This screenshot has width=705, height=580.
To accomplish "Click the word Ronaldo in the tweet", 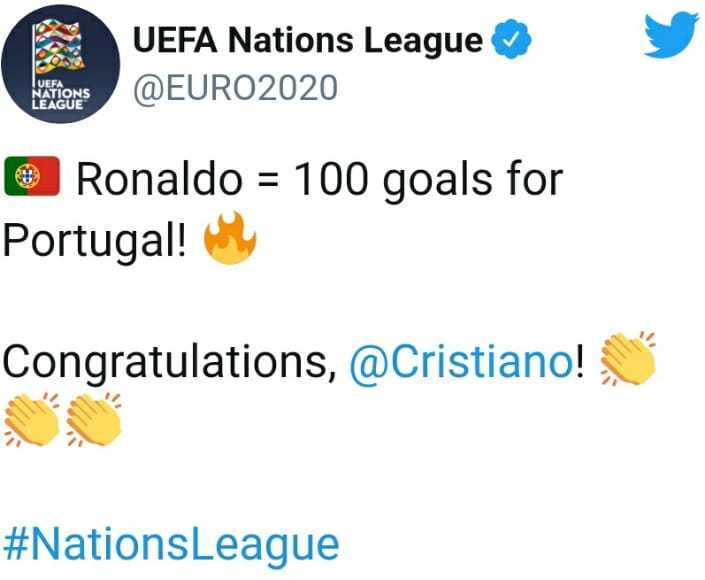I will click(160, 179).
